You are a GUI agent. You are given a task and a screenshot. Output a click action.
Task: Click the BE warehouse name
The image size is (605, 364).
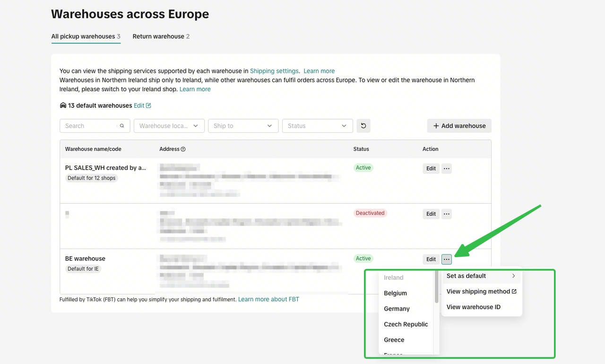(x=85, y=259)
